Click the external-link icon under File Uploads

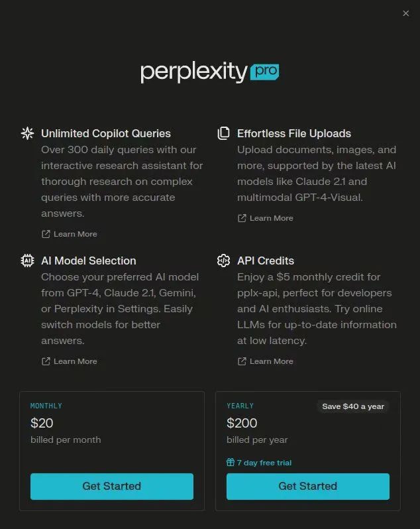click(242, 218)
